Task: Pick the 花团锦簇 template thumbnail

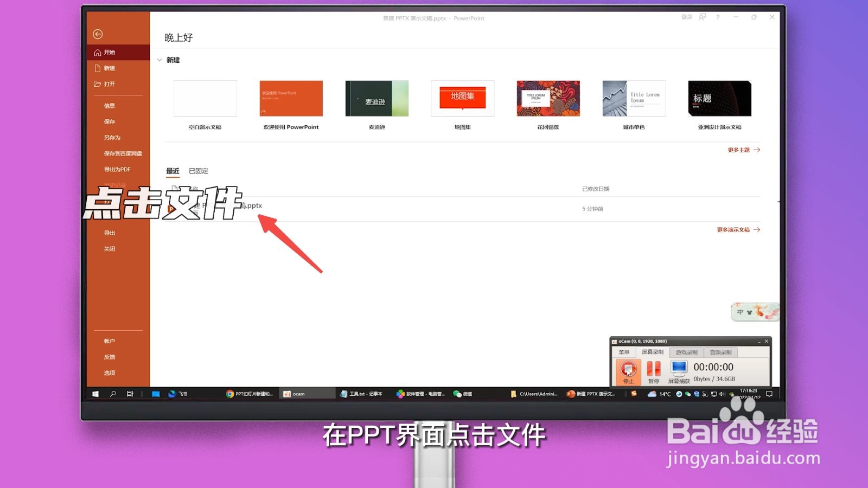Action: [x=548, y=98]
